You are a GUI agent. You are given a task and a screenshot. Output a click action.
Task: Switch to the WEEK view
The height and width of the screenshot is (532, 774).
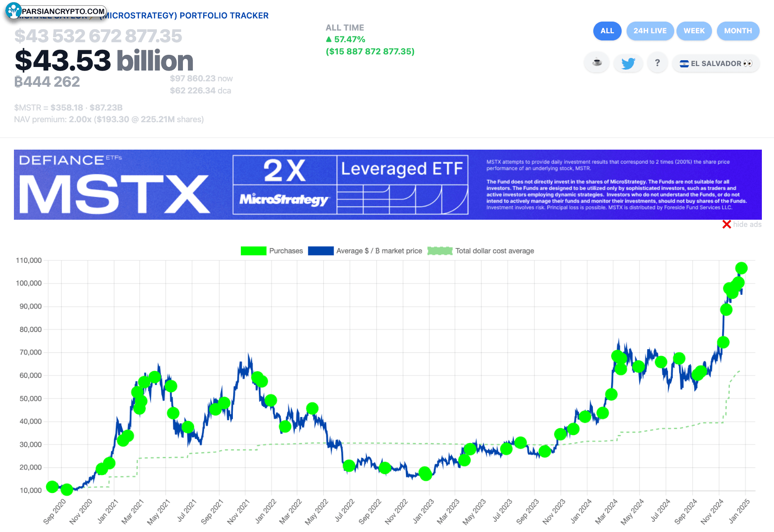[x=694, y=31]
